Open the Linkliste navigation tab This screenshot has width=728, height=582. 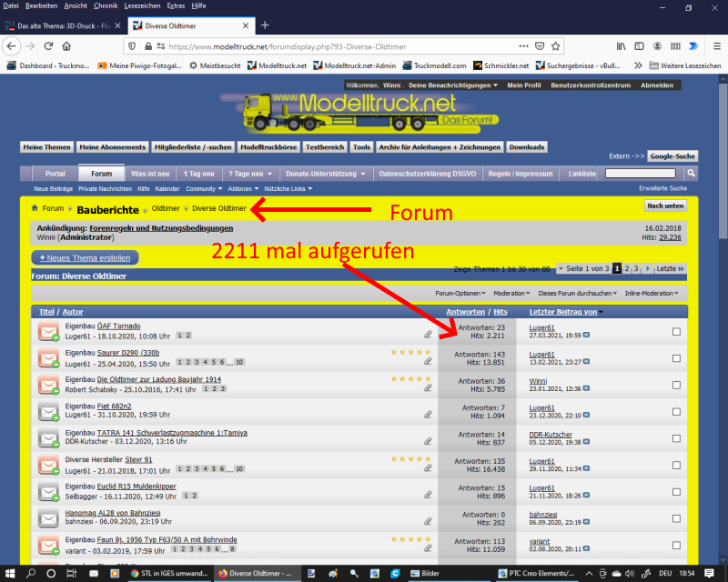[582, 174]
